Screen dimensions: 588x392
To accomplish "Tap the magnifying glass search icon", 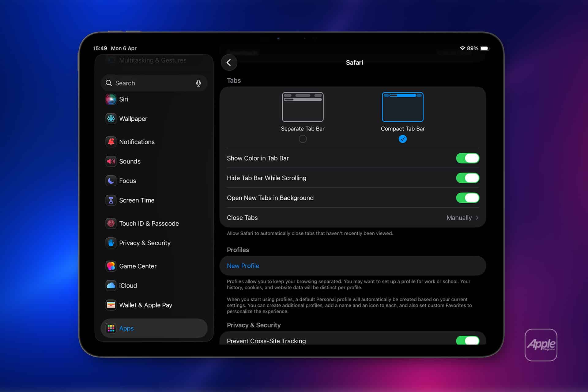I will (108, 83).
